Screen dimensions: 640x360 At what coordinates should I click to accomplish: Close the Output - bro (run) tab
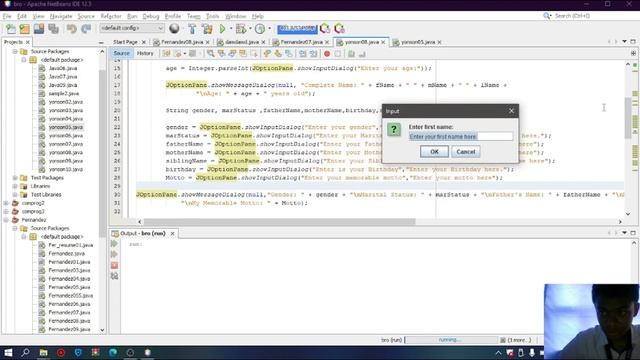(x=172, y=233)
